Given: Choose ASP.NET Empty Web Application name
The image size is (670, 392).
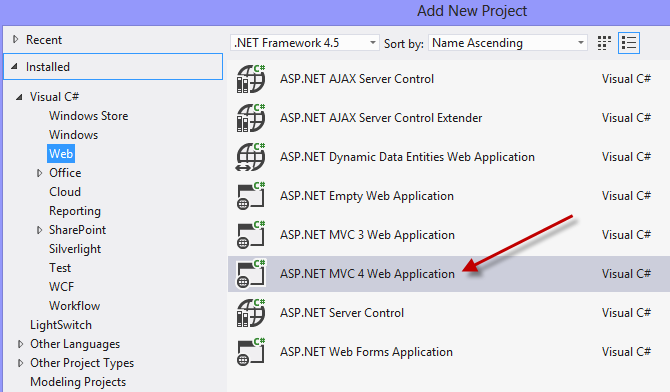Looking at the screenshot, I should [x=367, y=196].
